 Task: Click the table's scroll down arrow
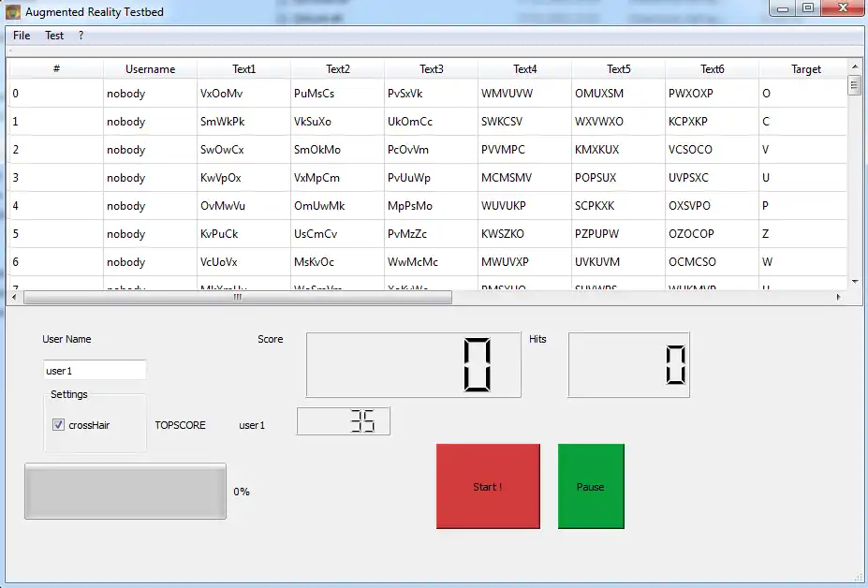(854, 281)
